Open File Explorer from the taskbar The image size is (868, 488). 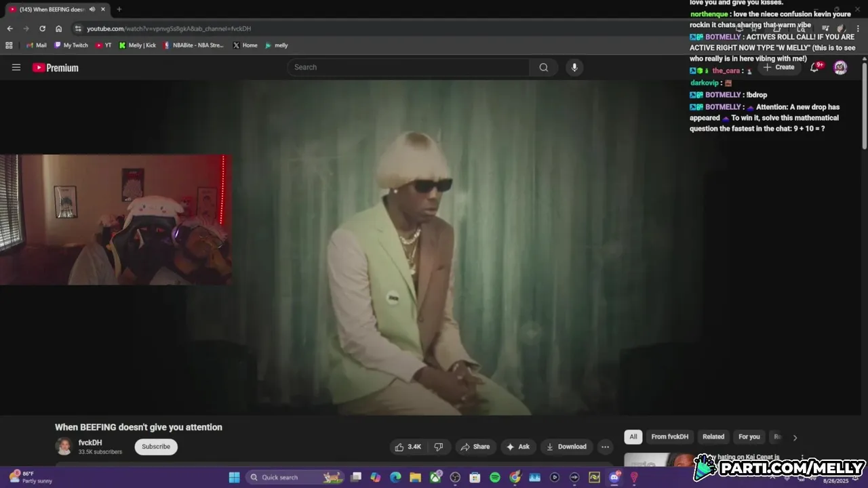pos(415,477)
